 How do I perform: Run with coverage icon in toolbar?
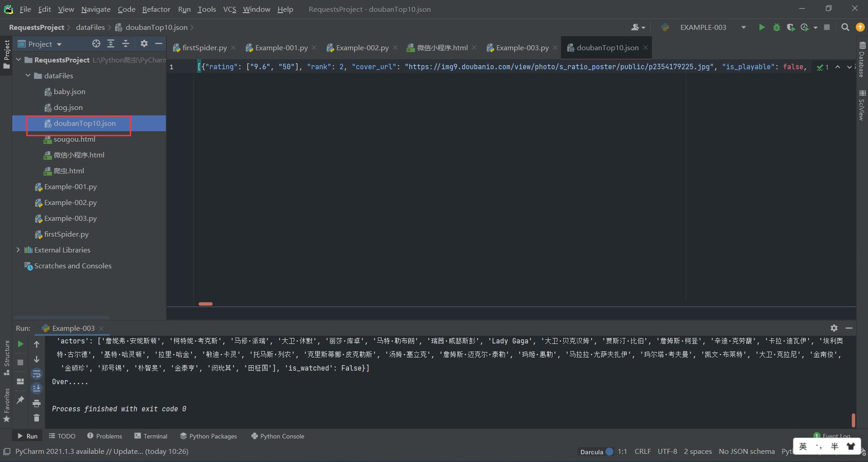tap(790, 28)
